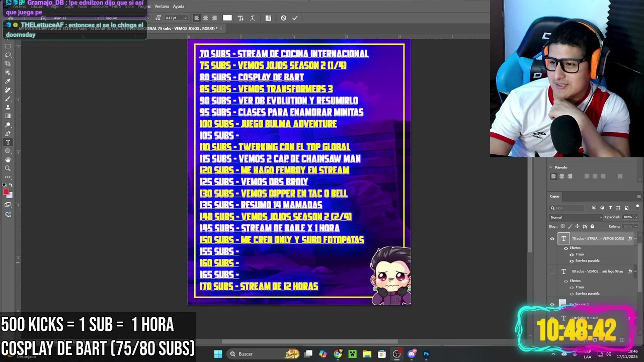Select the Clone Stamp tool
This screenshot has height=362, width=644.
click(8, 108)
